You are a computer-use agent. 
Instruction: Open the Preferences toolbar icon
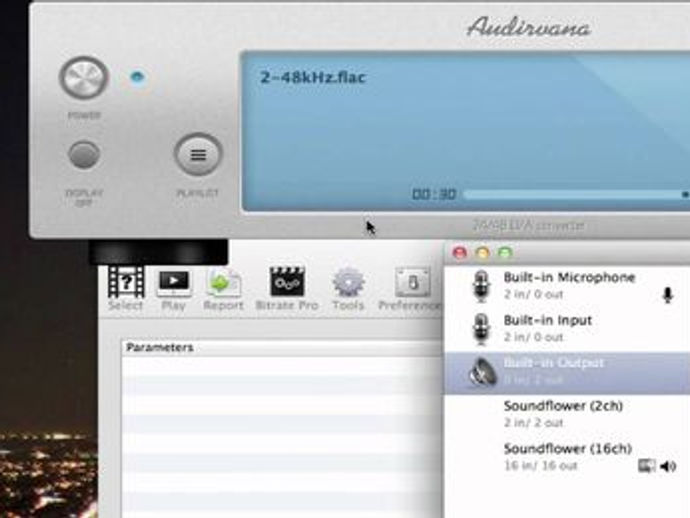(413, 283)
